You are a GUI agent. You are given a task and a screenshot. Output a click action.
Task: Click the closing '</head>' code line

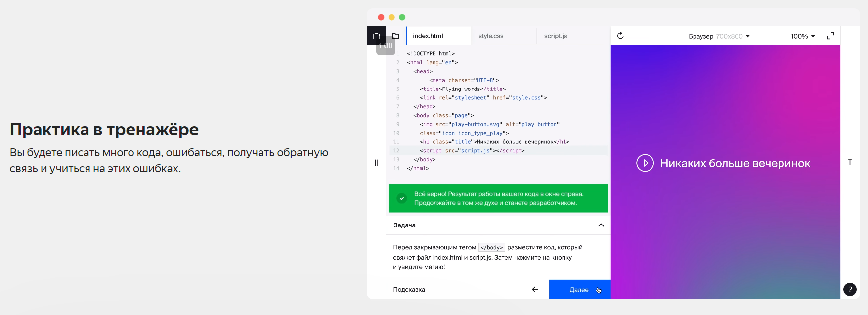point(425,107)
